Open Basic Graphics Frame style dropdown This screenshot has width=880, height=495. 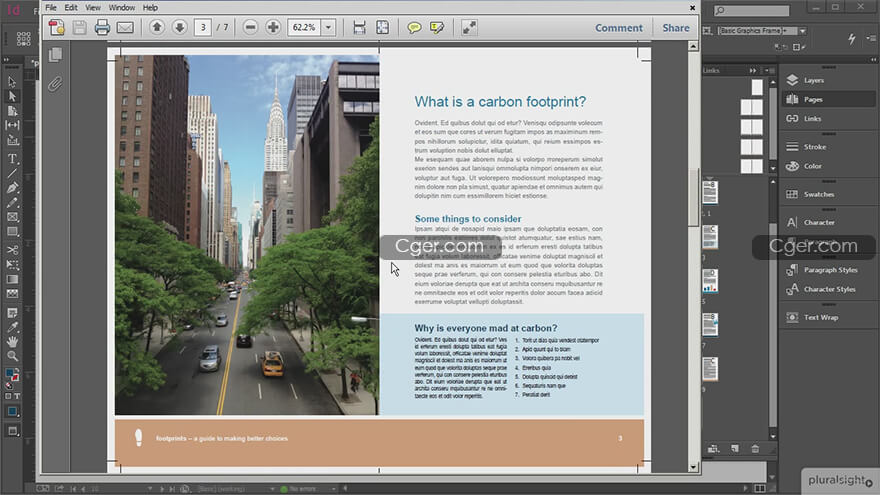803,31
